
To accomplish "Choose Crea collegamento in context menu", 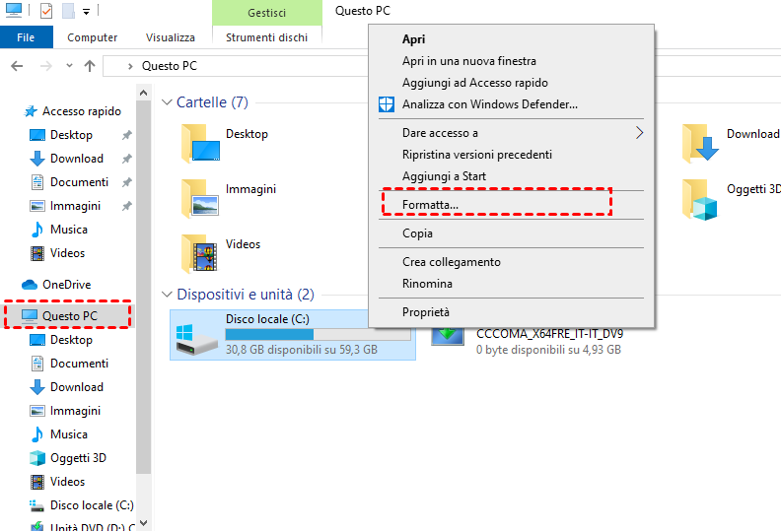I will (452, 262).
